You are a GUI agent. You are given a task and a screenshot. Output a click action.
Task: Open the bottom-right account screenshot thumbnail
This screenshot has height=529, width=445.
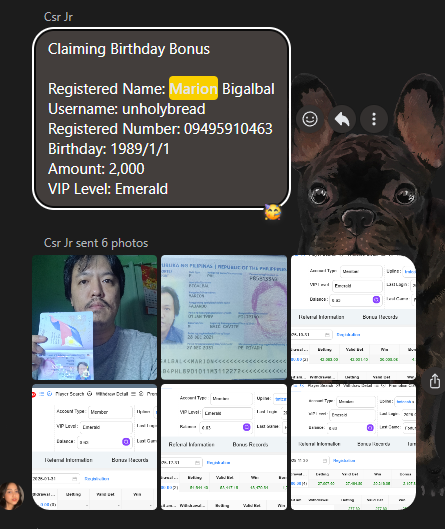(x=353, y=447)
